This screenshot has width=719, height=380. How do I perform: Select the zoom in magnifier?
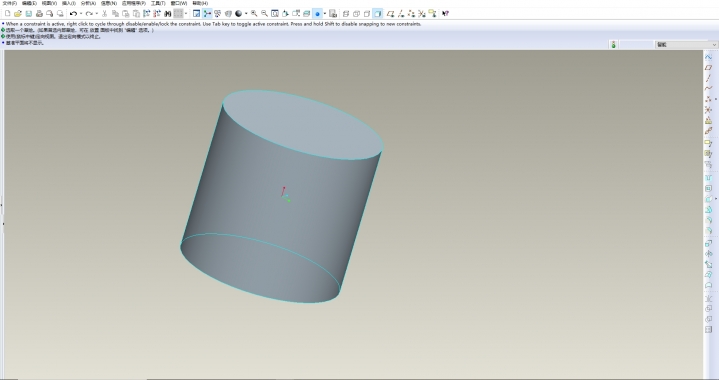tap(254, 14)
